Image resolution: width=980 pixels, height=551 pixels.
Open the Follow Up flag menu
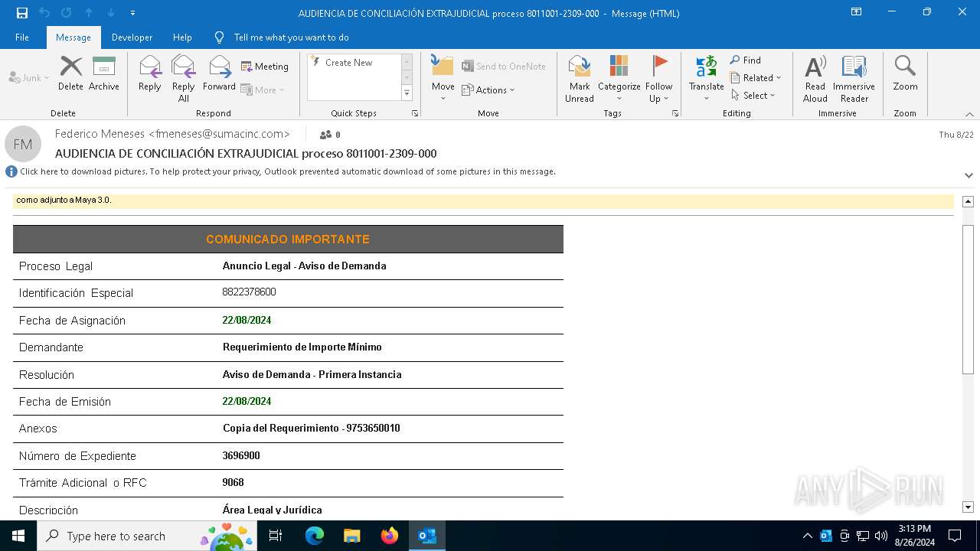tap(658, 78)
